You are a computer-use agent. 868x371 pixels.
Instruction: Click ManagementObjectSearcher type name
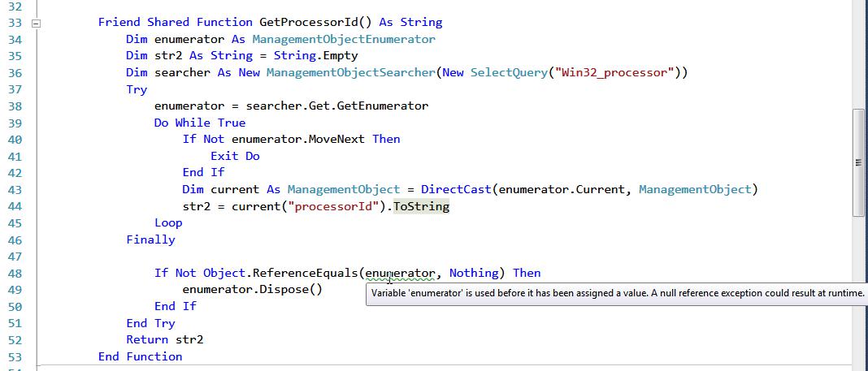[x=351, y=72]
